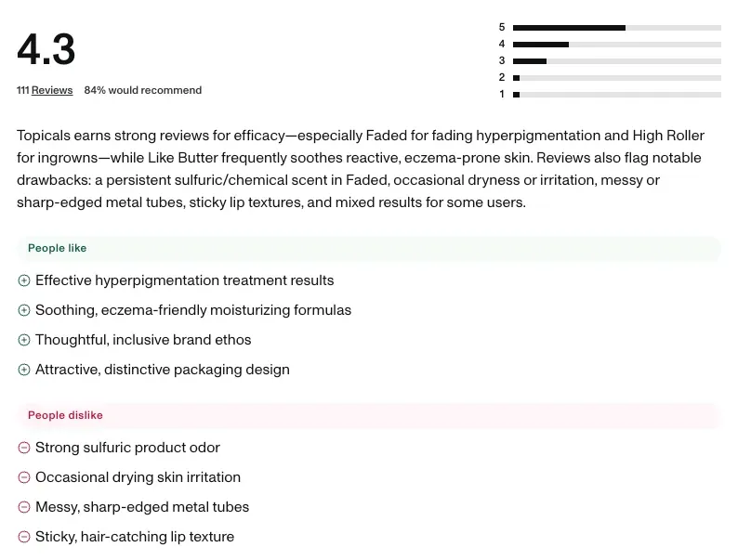Click plus icon beside Thoughtful, inclusive brand ethos
Image resolution: width=738 pixels, height=560 pixels.
(24, 340)
